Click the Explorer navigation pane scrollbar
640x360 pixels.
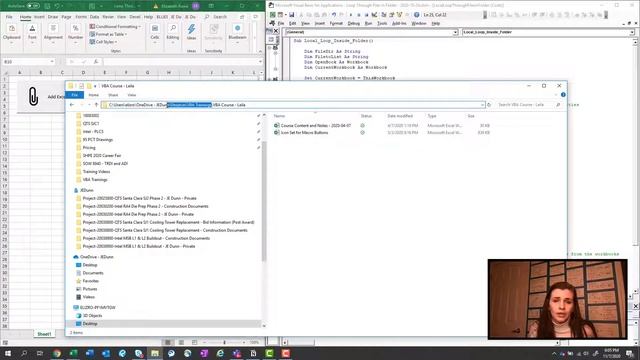[x=264, y=200]
